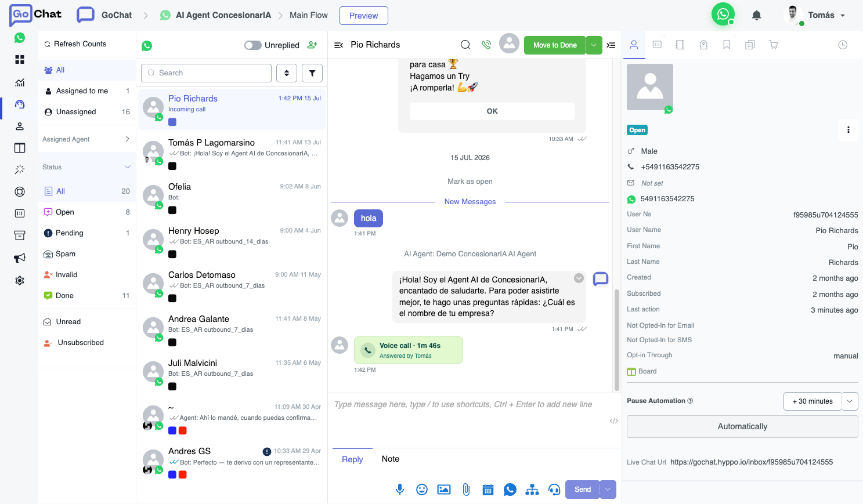Click the WhatsApp template icon in composer
The height and width of the screenshot is (504, 863).
[x=510, y=490]
